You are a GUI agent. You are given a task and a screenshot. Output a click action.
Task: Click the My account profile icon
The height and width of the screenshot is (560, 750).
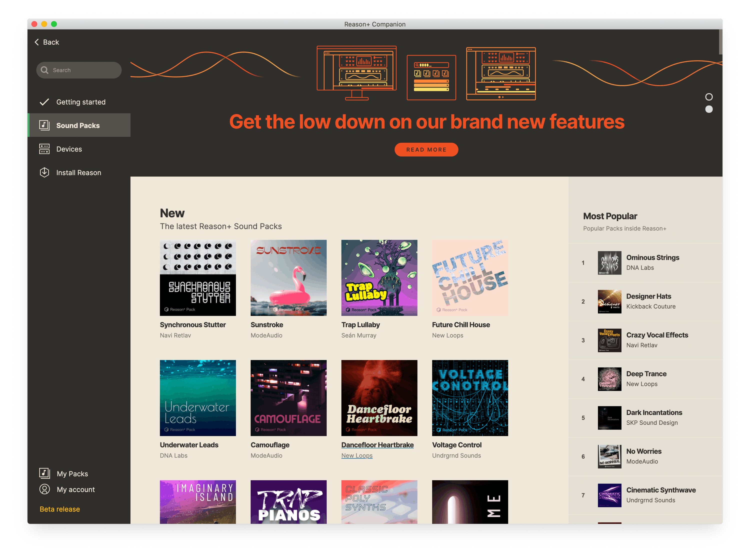(x=44, y=489)
